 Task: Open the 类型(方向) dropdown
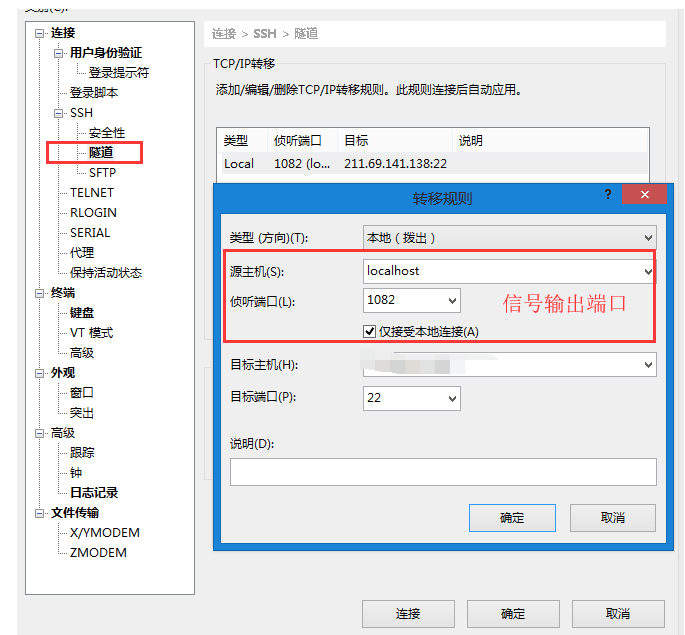coord(648,238)
